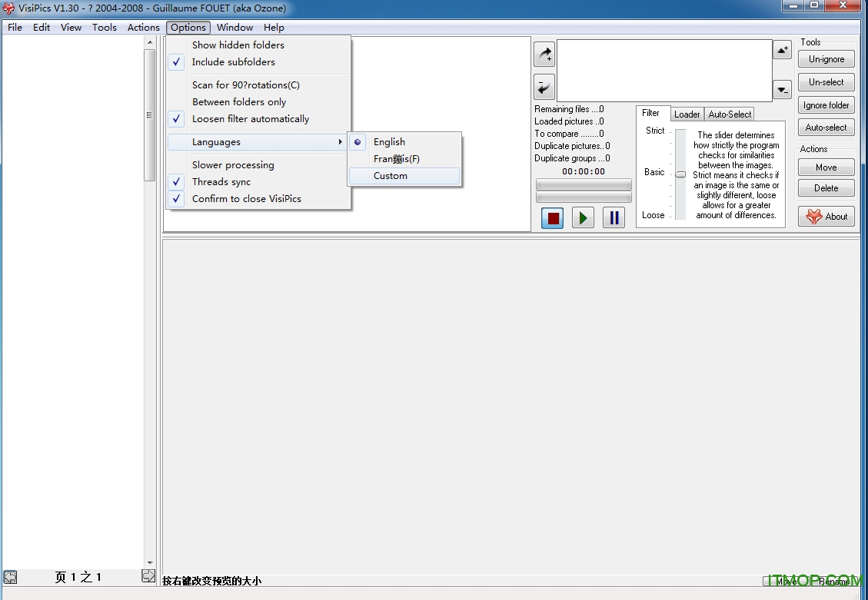The width and height of the screenshot is (868, 600).
Task: Expand the Languages submenu arrow
Action: (x=340, y=142)
